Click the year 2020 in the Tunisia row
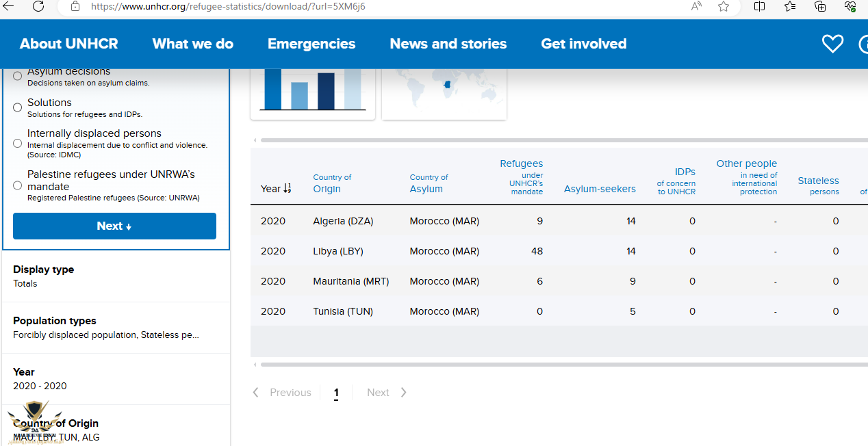Screen dimensions: 868x446 273,311
